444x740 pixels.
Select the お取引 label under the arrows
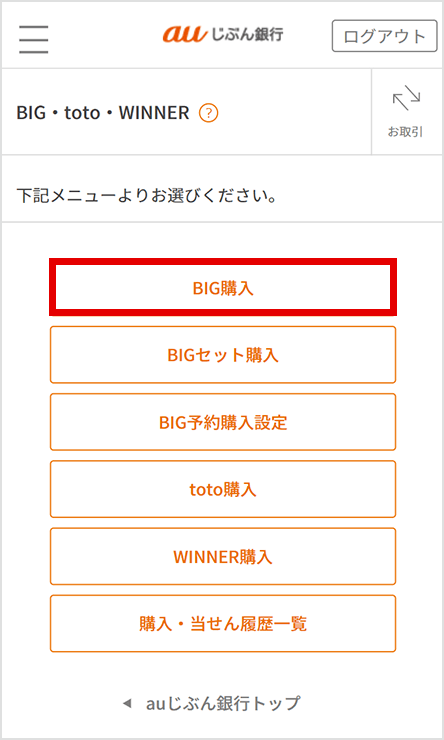click(x=405, y=133)
